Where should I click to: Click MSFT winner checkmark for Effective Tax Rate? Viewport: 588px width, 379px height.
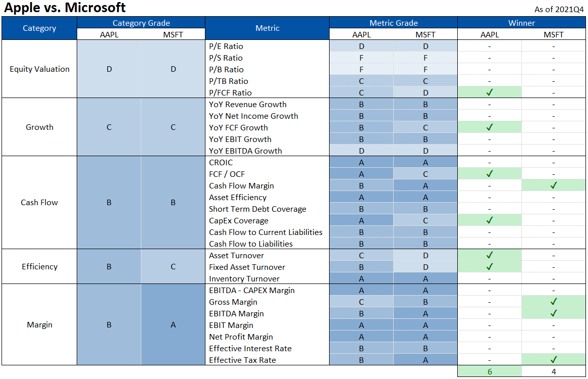pyautogui.click(x=554, y=360)
